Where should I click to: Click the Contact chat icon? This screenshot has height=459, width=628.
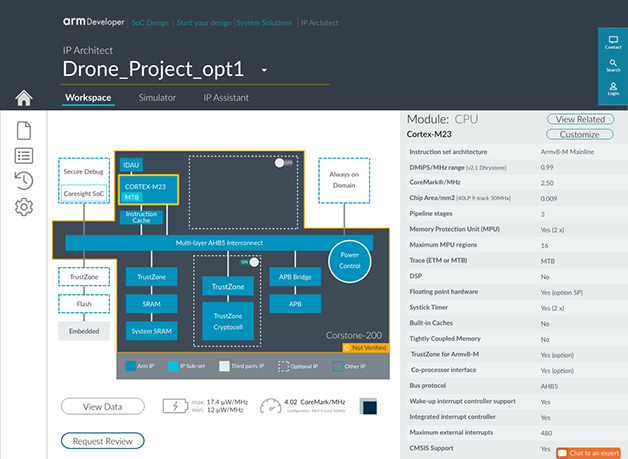pos(613,44)
